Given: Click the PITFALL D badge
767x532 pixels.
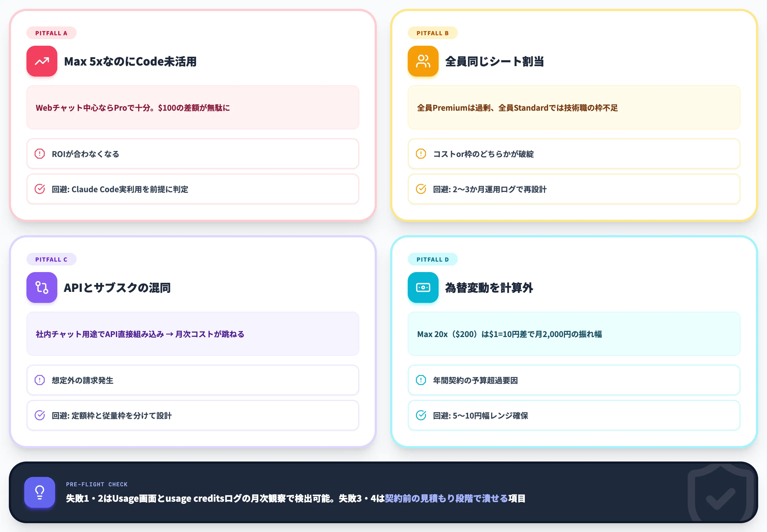Looking at the screenshot, I should click(433, 259).
